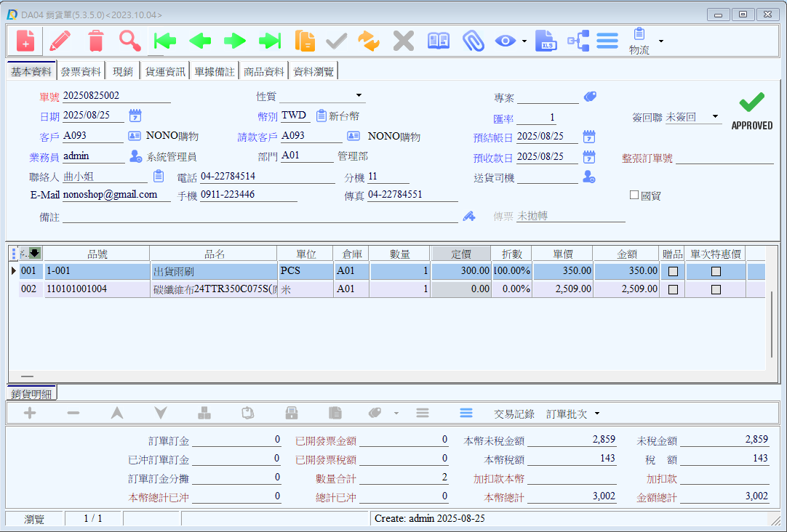Click the 金額 column header
The image size is (787, 532).
click(626, 254)
